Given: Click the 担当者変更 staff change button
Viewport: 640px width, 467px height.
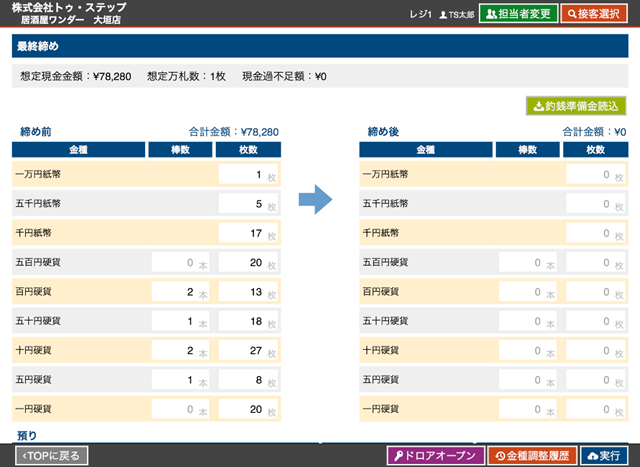Looking at the screenshot, I should tap(518, 13).
